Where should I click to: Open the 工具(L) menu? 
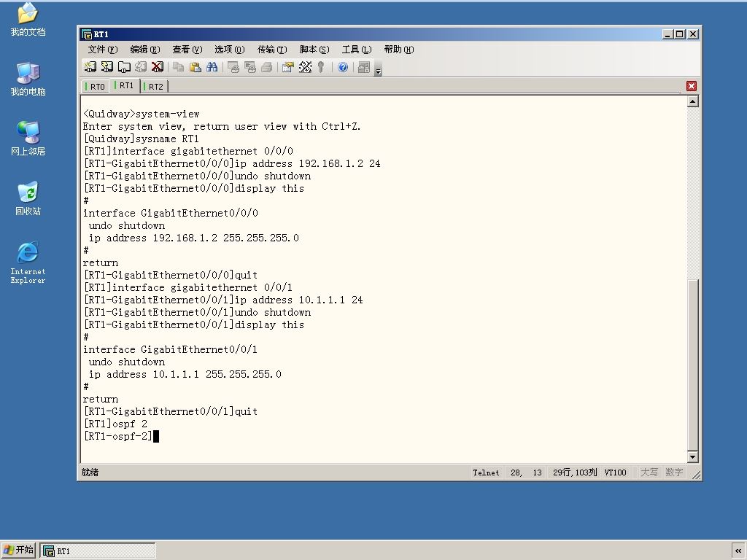(357, 50)
